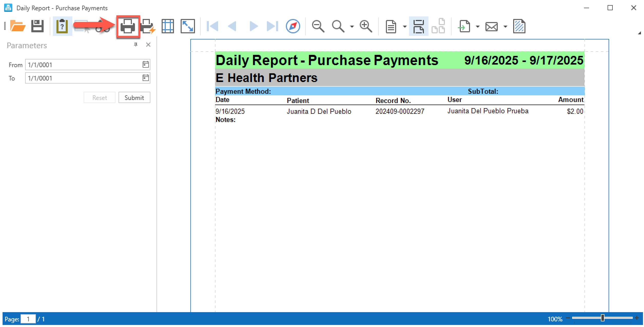Screen dimensions: 644x327
Task: Toggle continuous scrolling page view
Action: tap(418, 26)
